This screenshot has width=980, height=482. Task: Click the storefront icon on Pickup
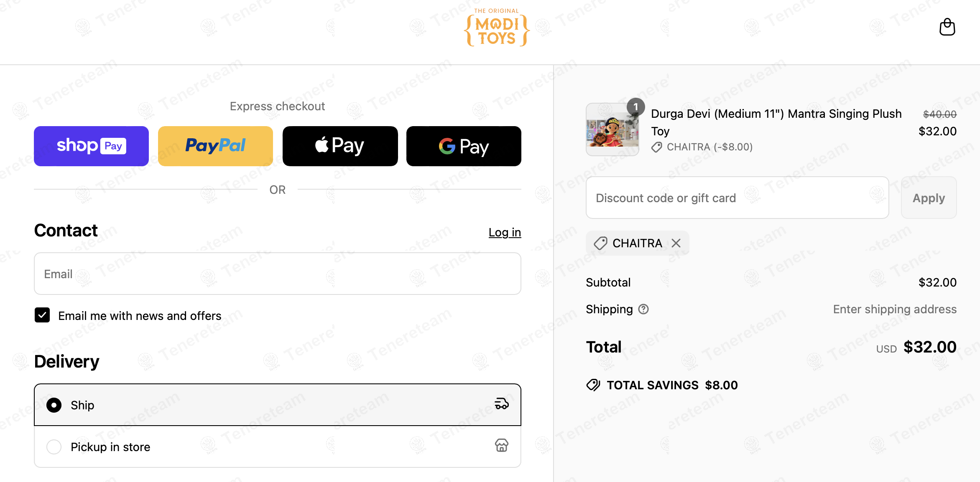(502, 446)
